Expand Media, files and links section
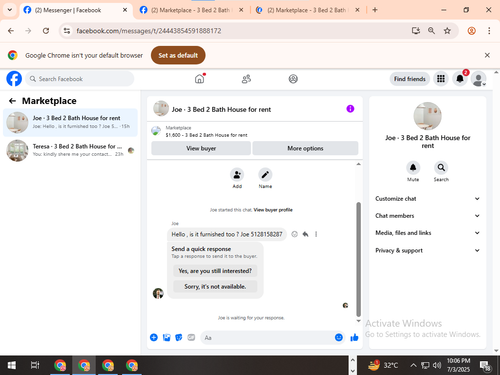Image resolution: width=500 pixels, height=375 pixels. (x=427, y=233)
